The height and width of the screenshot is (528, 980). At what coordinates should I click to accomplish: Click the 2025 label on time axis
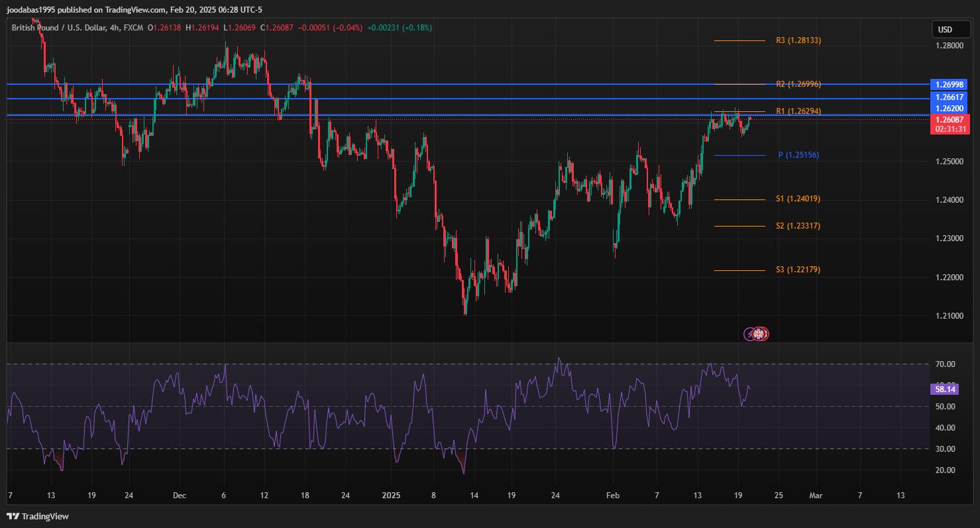click(x=392, y=496)
